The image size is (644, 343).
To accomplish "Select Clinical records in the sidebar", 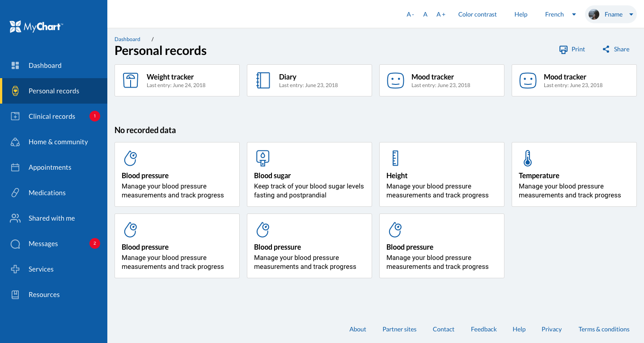I will [52, 116].
